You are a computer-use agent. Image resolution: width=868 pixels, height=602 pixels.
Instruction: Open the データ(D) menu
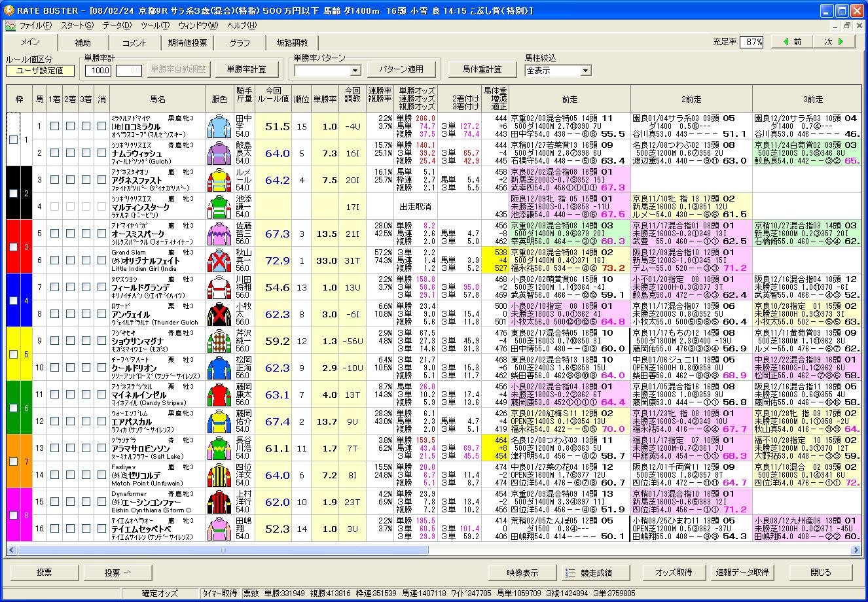pos(117,26)
